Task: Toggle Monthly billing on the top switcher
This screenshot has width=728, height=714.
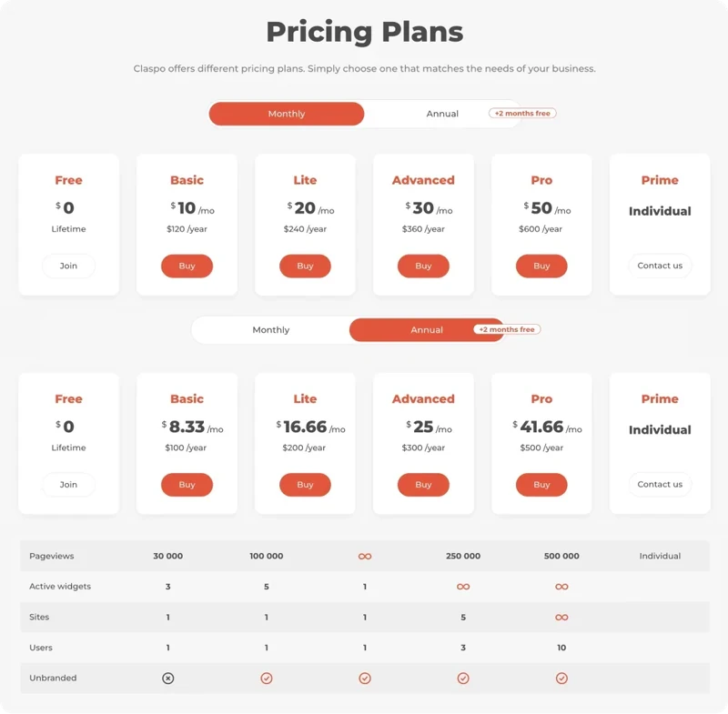Action: tap(286, 114)
